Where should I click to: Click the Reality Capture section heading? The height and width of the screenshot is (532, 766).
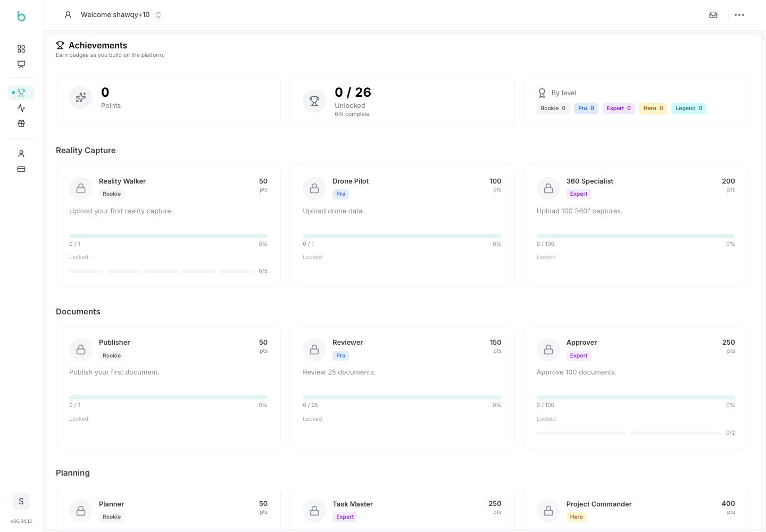click(x=86, y=151)
